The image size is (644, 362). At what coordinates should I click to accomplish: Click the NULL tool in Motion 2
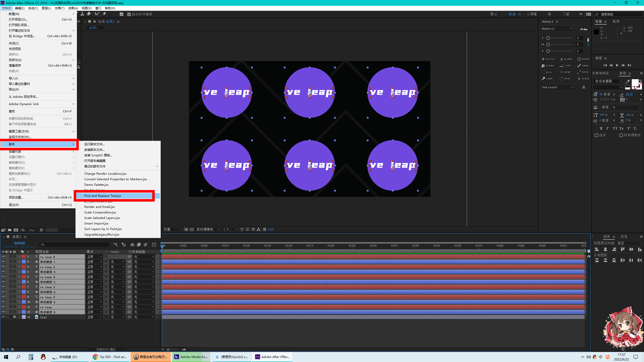[547, 72]
